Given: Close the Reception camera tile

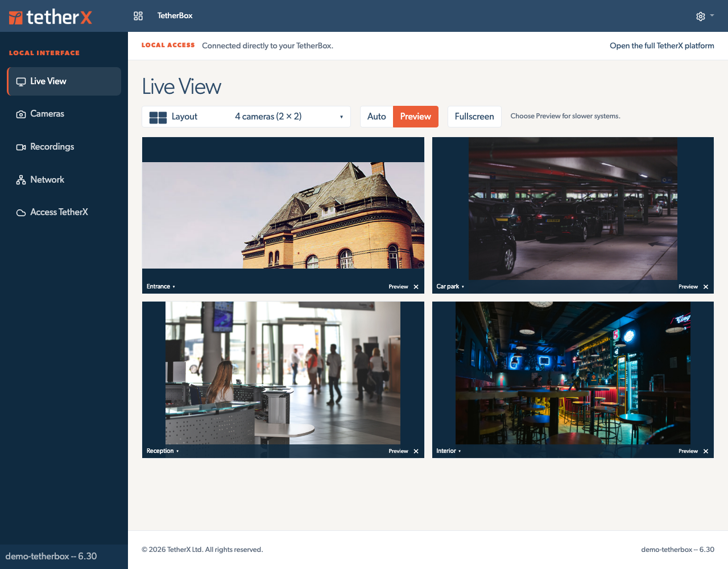Looking at the screenshot, I should (416, 451).
